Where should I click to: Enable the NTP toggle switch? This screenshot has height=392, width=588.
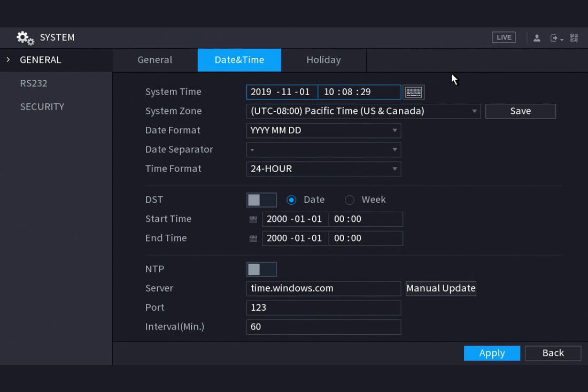261,269
